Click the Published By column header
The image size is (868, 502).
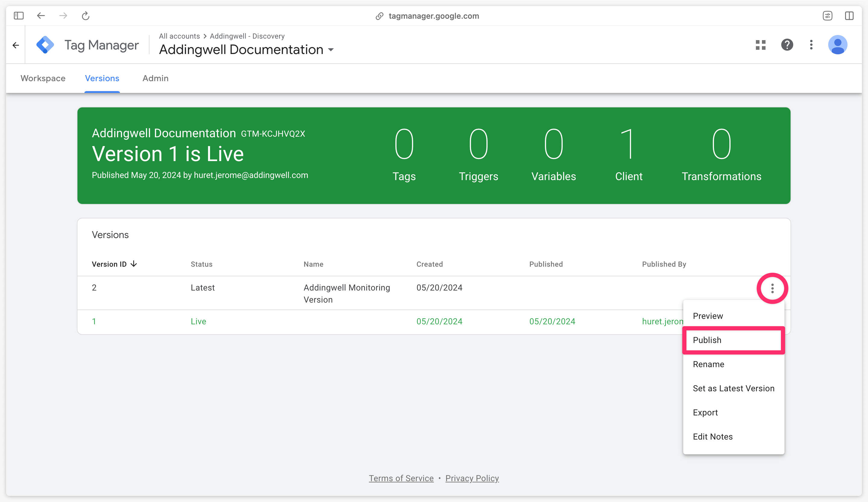click(664, 264)
